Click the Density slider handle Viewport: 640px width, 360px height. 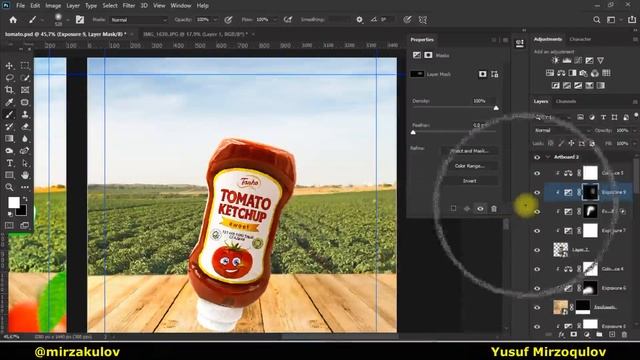pos(496,108)
